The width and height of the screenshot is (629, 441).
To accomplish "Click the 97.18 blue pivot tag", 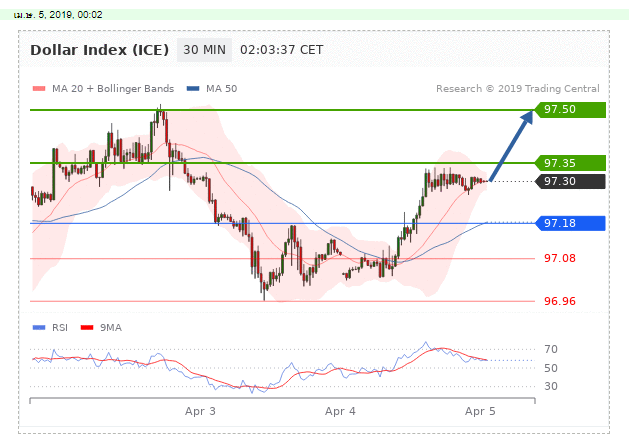I will (570, 223).
